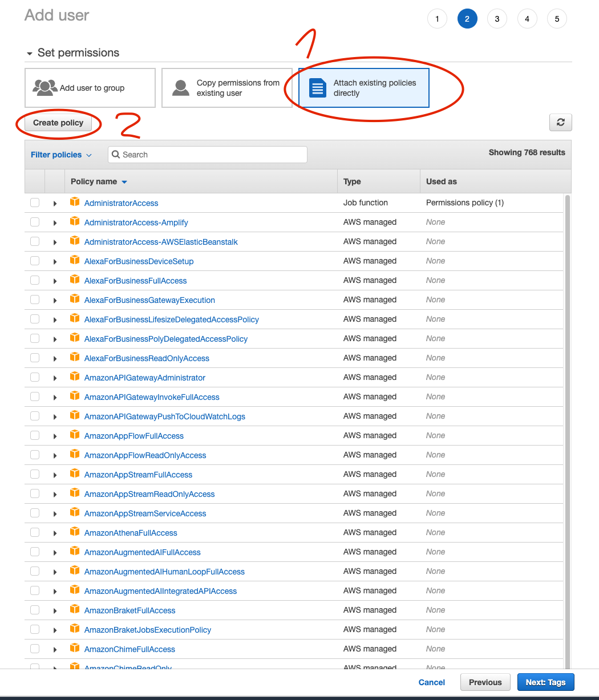Click the Attach existing policies document icon
599x700 pixels.
(317, 88)
